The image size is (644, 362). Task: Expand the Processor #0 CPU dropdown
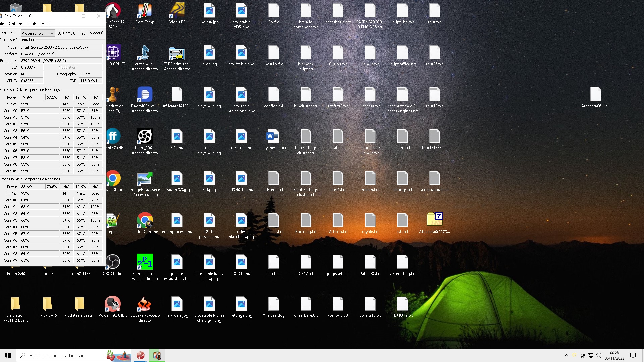point(38,33)
